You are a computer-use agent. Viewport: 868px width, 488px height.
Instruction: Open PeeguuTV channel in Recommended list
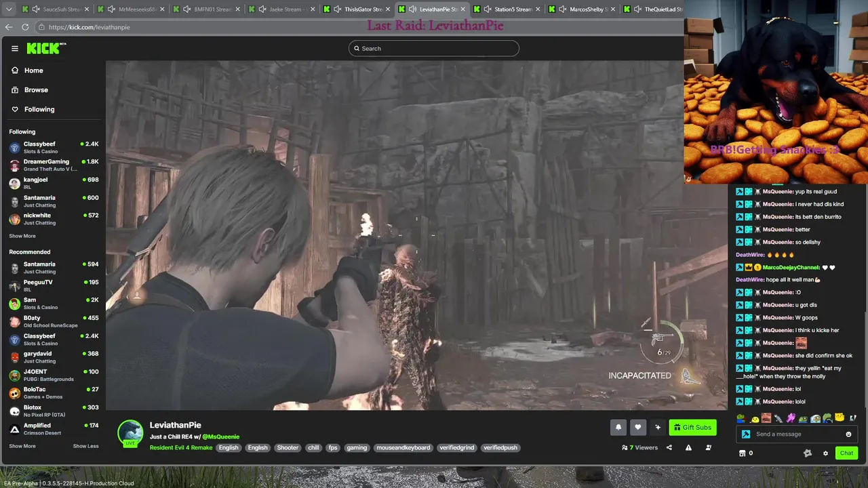coord(54,285)
